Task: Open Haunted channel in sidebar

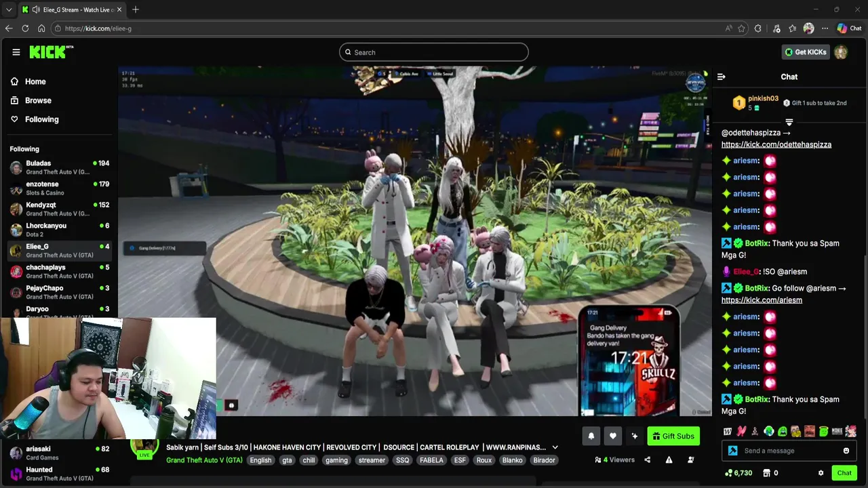Action: [59, 474]
